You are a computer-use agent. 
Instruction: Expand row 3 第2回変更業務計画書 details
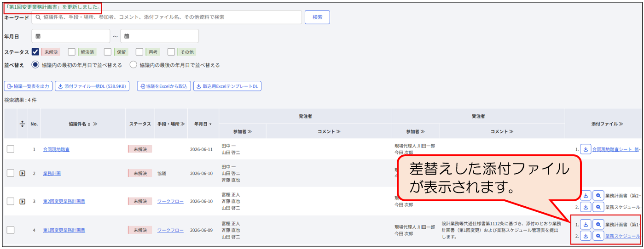click(22, 201)
